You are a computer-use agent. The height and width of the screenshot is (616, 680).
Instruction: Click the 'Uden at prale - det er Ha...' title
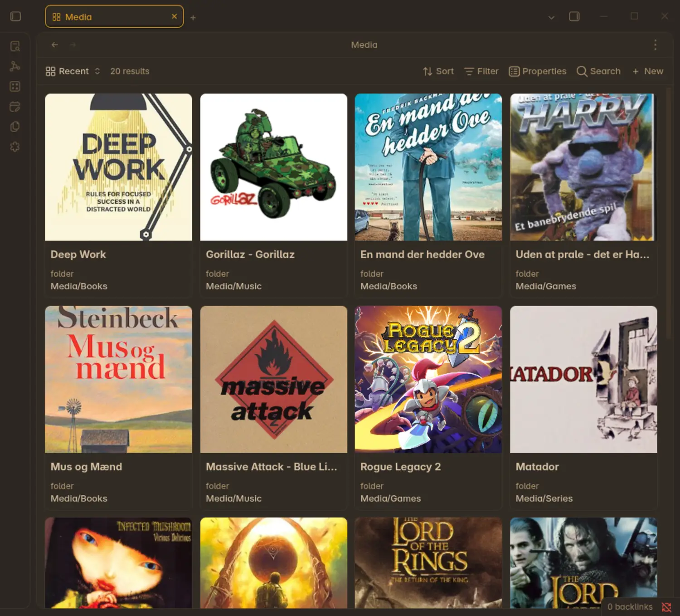point(583,254)
